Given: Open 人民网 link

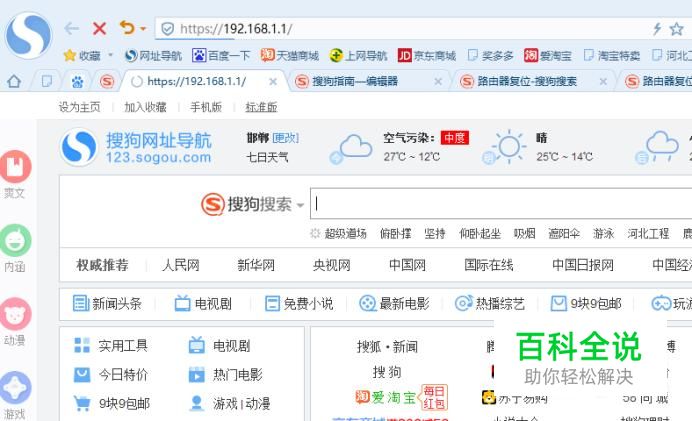Looking at the screenshot, I should pyautogui.click(x=181, y=265).
